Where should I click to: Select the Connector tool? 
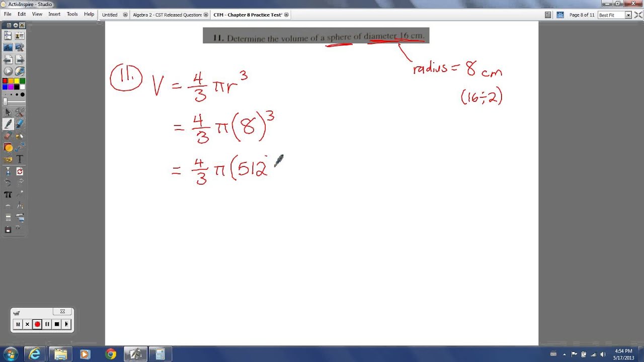pos(20,147)
